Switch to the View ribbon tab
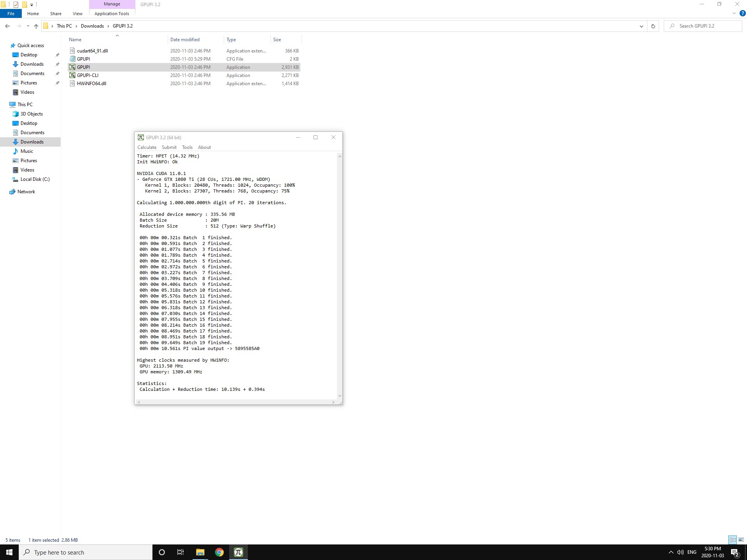The height and width of the screenshot is (560, 747). click(77, 14)
